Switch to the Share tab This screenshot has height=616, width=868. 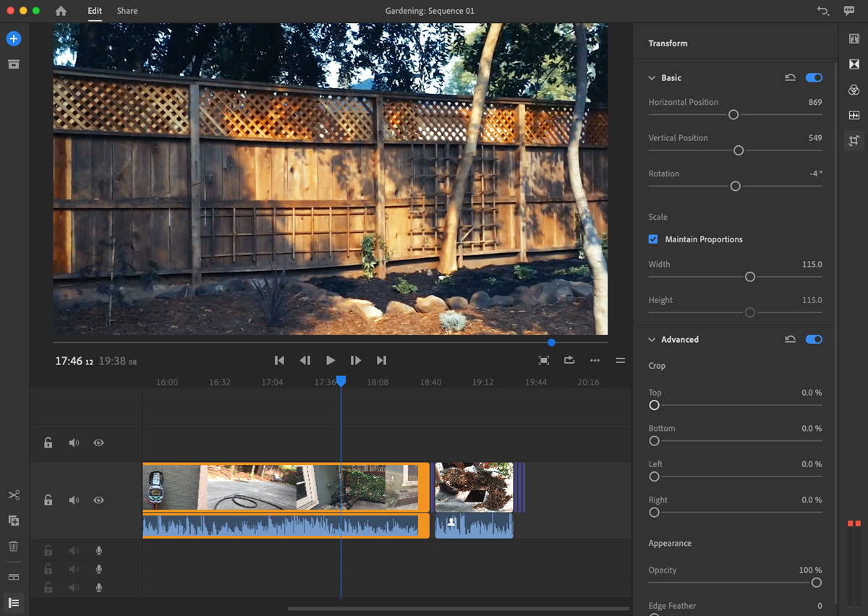[x=127, y=11]
